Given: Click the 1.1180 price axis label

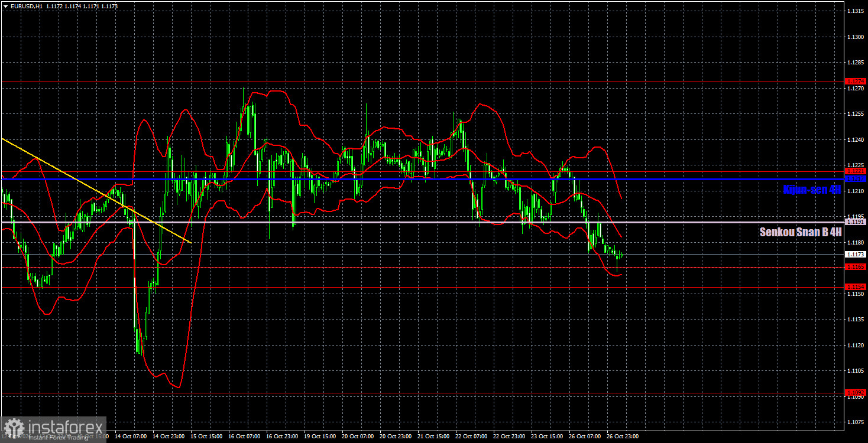Looking at the screenshot, I should point(856,243).
